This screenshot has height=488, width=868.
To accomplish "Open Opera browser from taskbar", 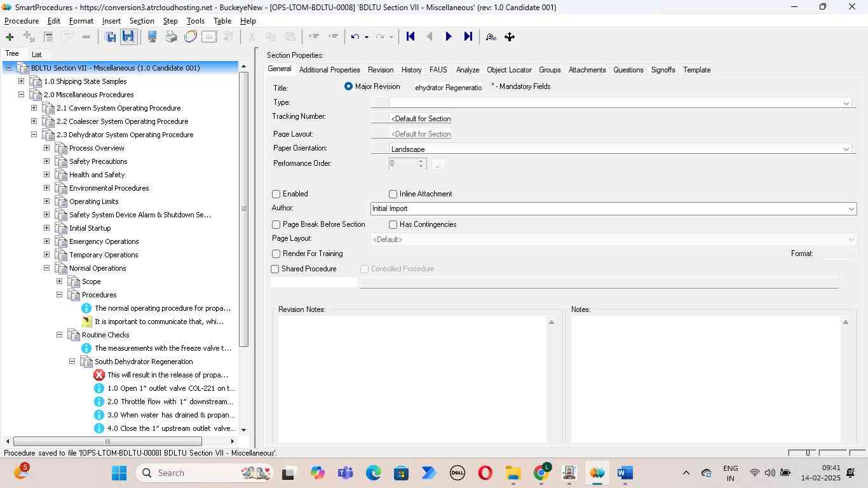I will [485, 473].
